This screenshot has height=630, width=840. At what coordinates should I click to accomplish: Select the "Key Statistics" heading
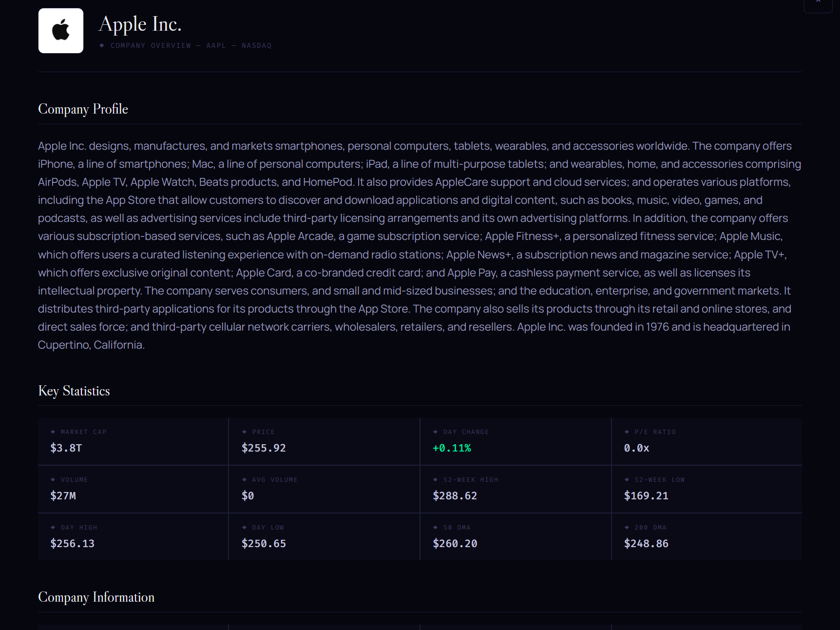pyautogui.click(x=74, y=391)
